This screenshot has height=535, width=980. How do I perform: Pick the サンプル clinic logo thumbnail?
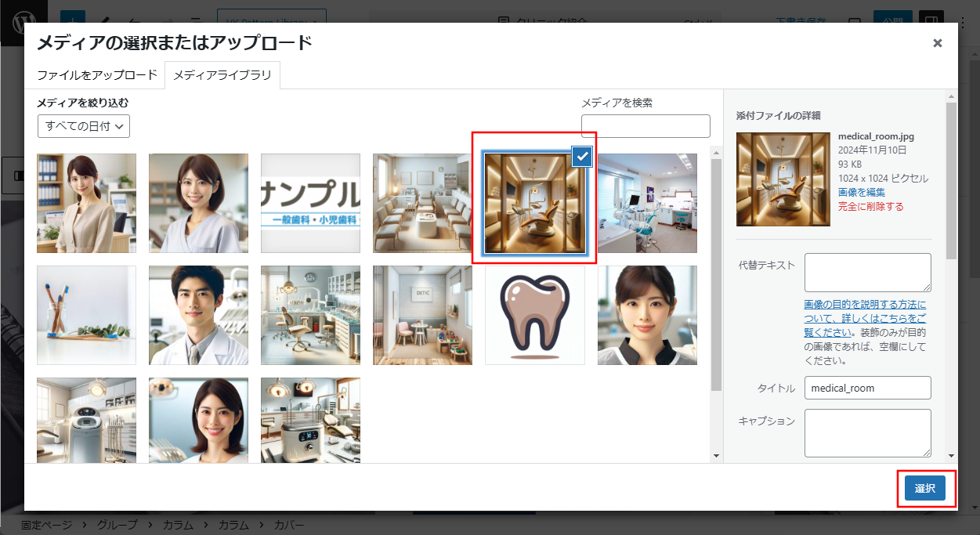coord(310,203)
